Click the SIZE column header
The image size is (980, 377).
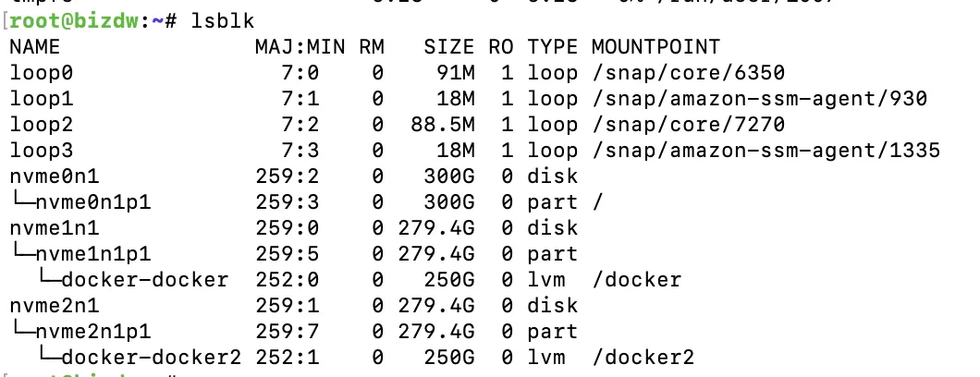tap(448, 46)
